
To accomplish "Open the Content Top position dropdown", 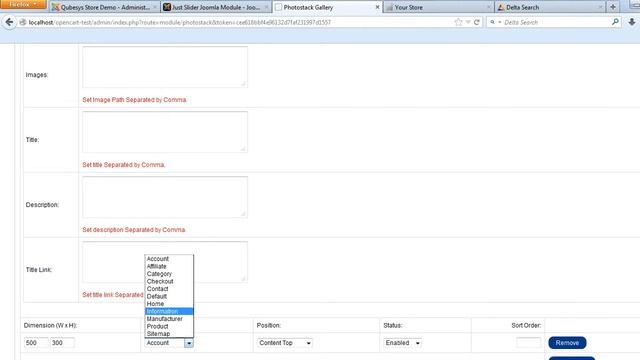I will (284, 343).
